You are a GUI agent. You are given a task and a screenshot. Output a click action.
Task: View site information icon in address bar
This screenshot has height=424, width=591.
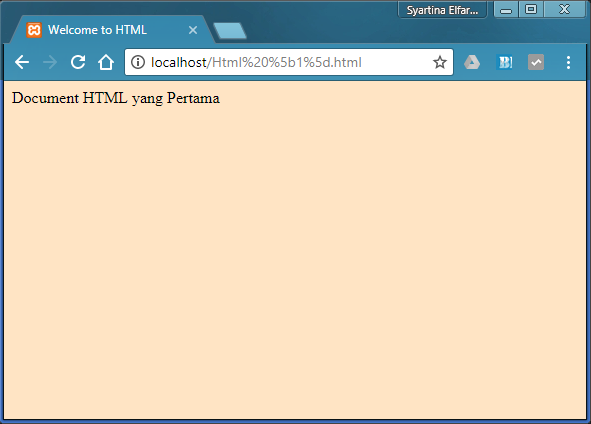pyautogui.click(x=138, y=62)
